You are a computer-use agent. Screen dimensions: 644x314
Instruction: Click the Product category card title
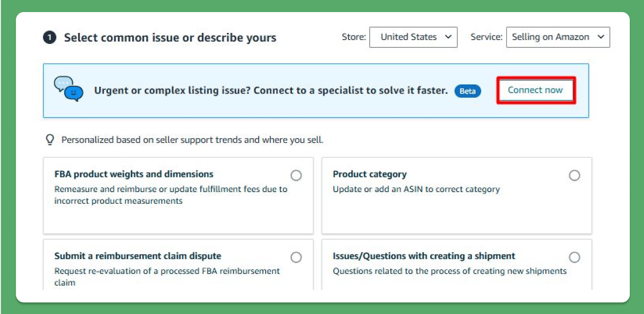(x=369, y=174)
